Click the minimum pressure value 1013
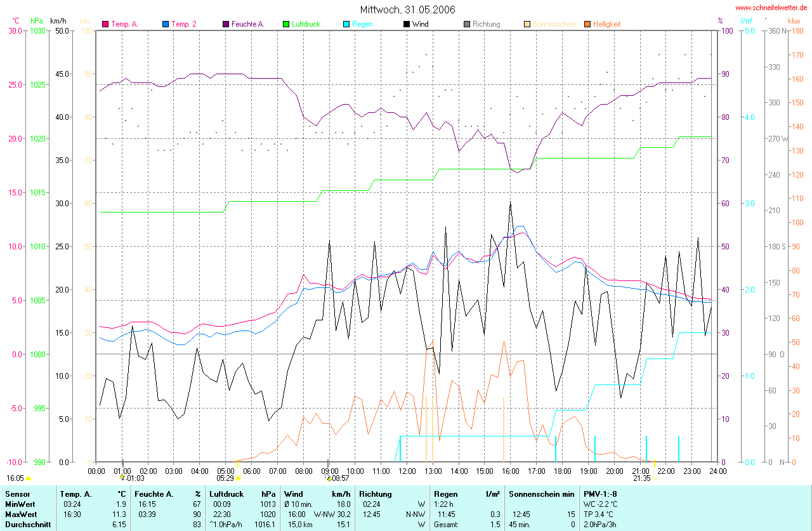The width and height of the screenshot is (812, 531). coord(267,504)
